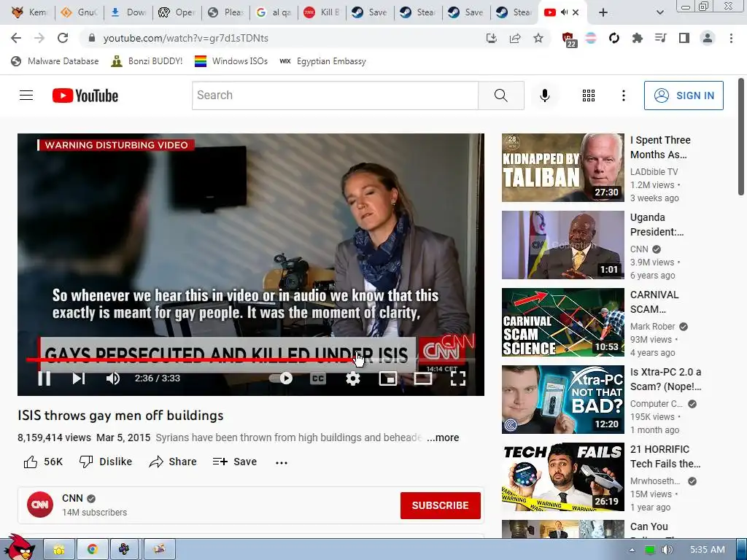
Task: Expand the tab search chevron
Action: pos(659,12)
